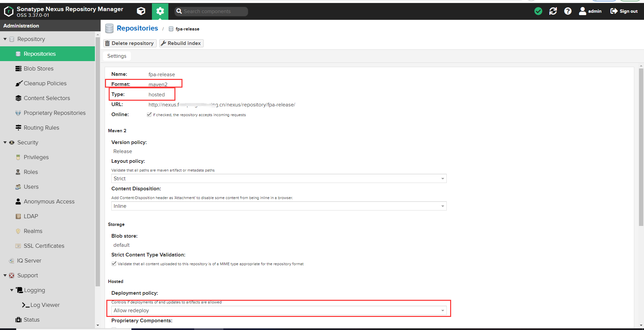The height and width of the screenshot is (330, 644).
Task: Select the Settings tab
Action: [x=117, y=56]
